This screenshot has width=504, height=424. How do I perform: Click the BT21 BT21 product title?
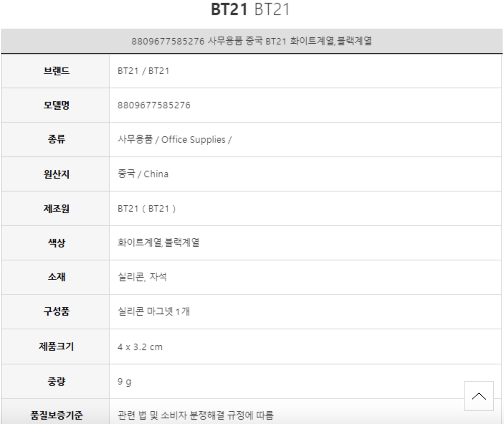pyautogui.click(x=250, y=9)
